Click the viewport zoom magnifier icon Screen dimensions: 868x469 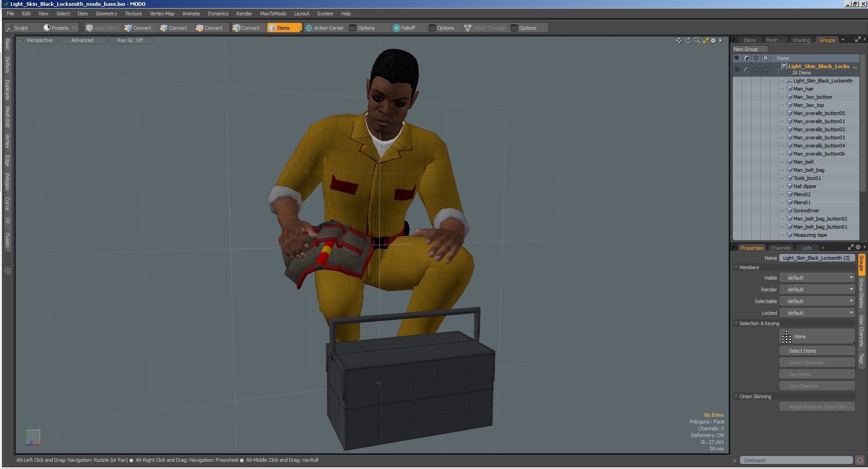pos(697,41)
